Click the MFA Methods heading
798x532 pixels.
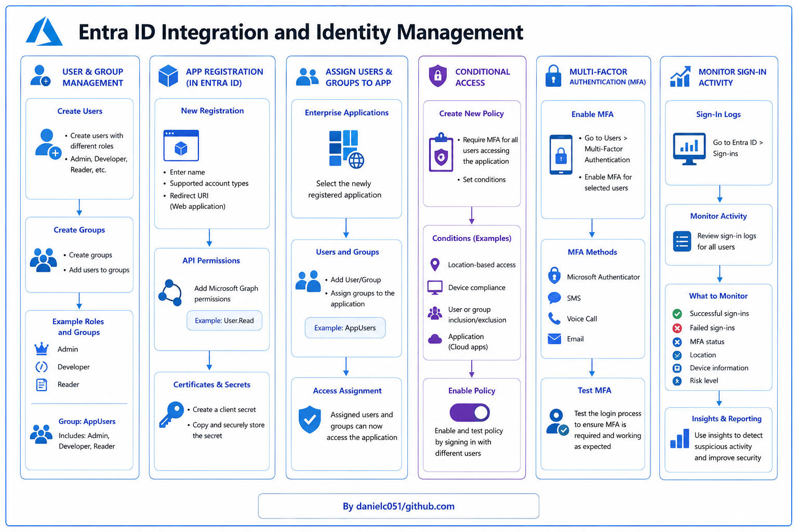click(592, 252)
